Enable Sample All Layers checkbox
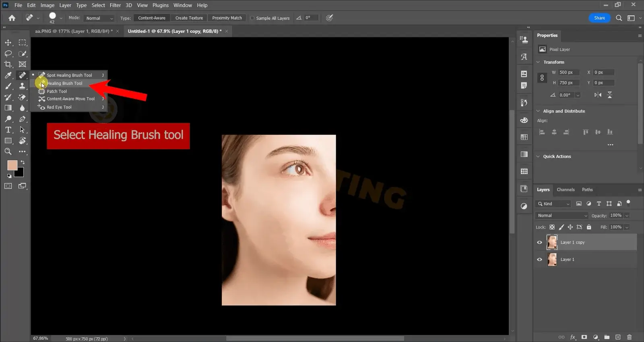Image resolution: width=644 pixels, height=342 pixels. pyautogui.click(x=252, y=18)
